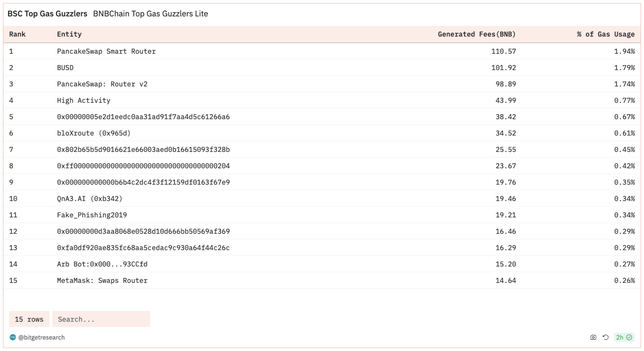Click the 34.52 fees value
644x351 pixels.
(506, 133)
